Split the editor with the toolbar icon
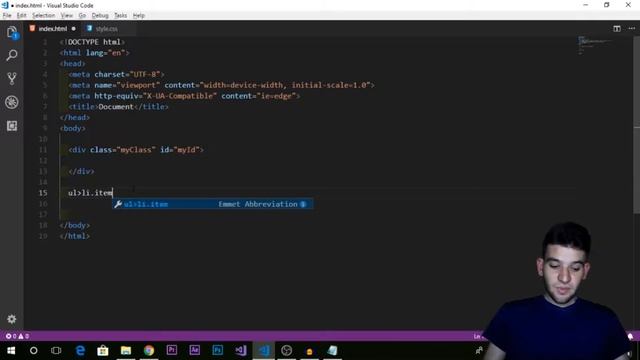This screenshot has width=640, height=360. [x=617, y=29]
